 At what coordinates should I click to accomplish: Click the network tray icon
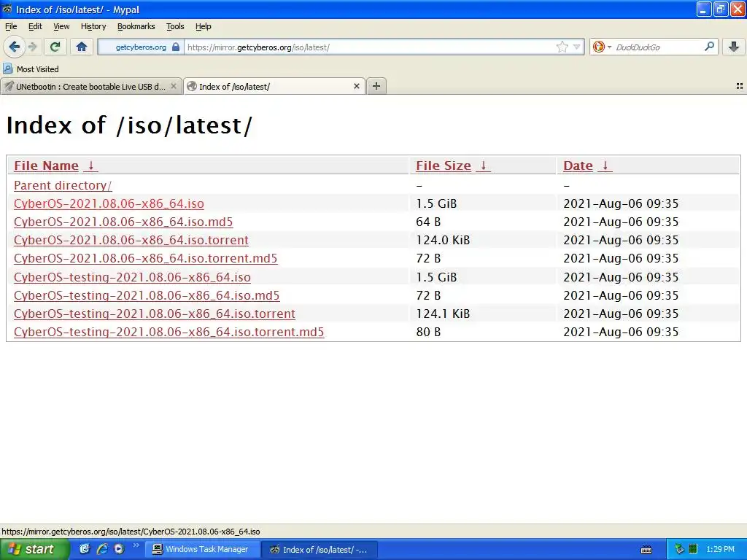click(679, 550)
